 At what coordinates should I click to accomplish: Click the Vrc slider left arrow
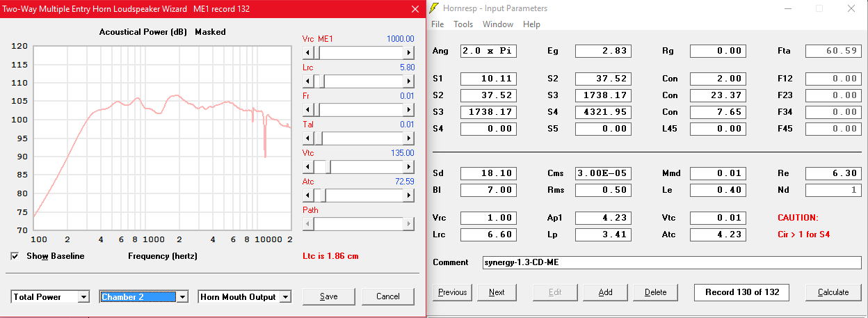coord(309,53)
